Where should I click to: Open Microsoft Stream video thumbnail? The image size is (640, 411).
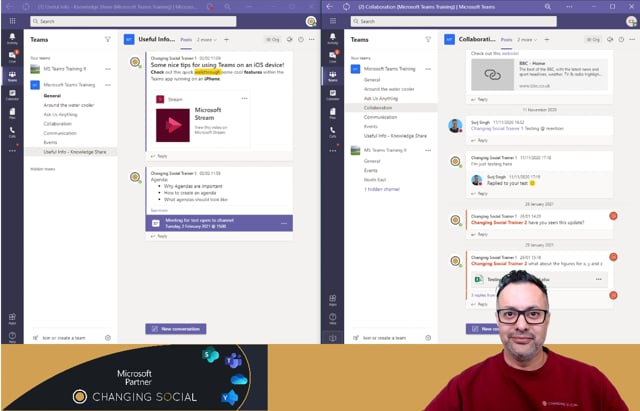tap(173, 125)
